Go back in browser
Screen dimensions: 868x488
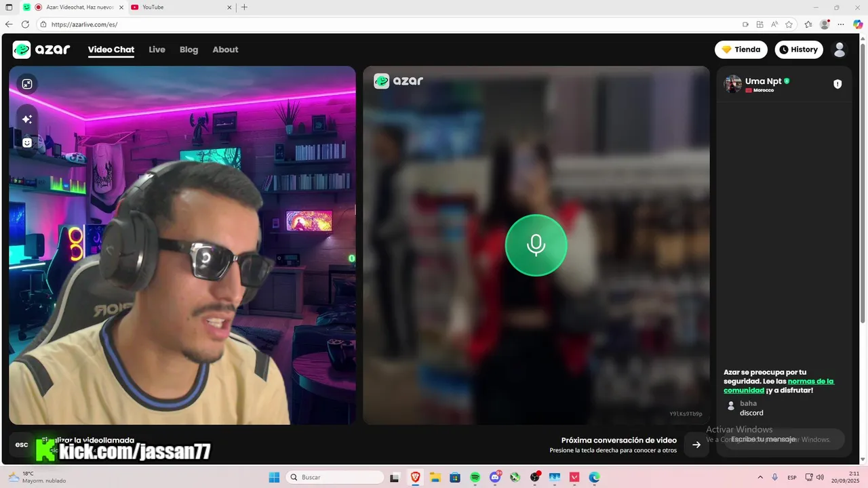tap(9, 24)
